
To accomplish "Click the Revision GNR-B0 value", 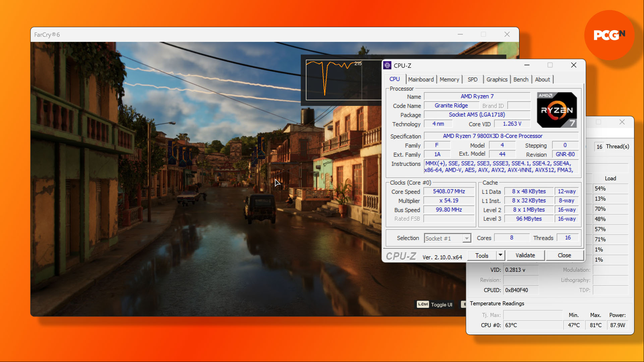I will (x=565, y=154).
